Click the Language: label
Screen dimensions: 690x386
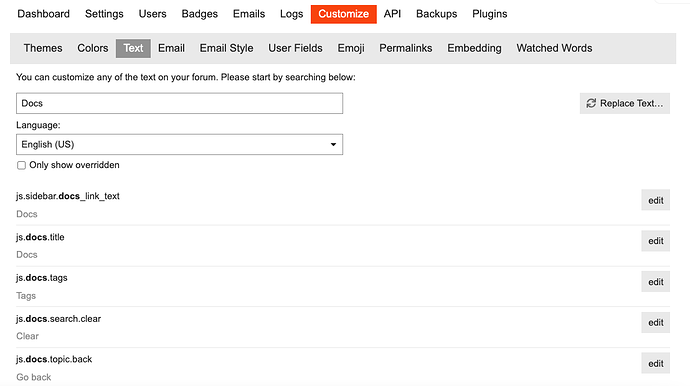pyautogui.click(x=38, y=125)
